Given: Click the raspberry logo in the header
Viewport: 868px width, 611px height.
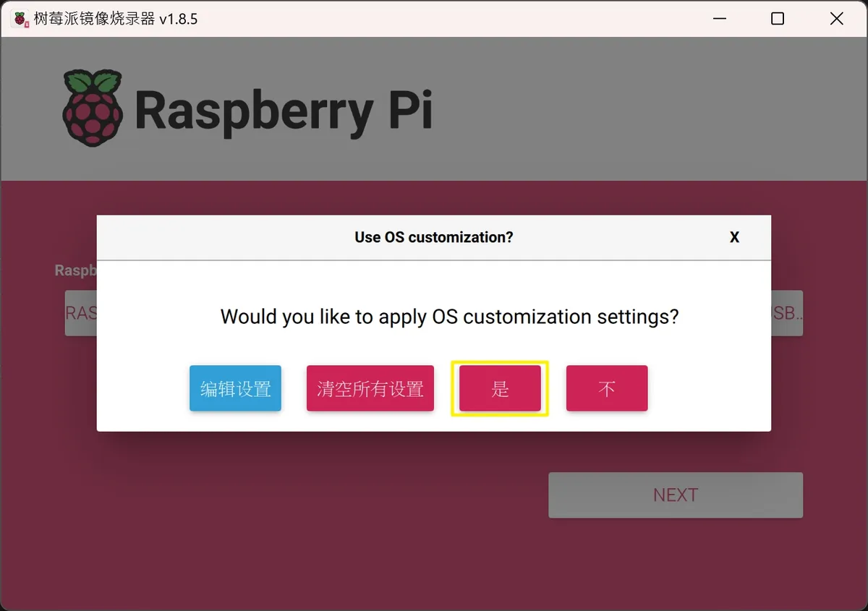Looking at the screenshot, I should point(93,108).
